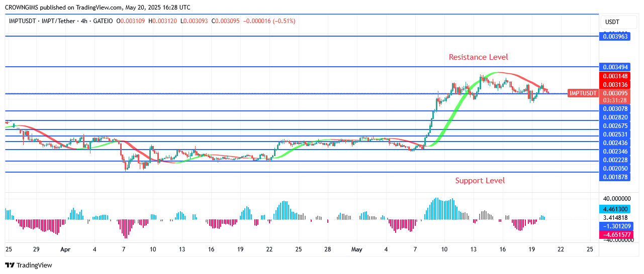The width and height of the screenshot is (644, 274).
Task: Click the Resistance Level annotation
Action: [478, 57]
